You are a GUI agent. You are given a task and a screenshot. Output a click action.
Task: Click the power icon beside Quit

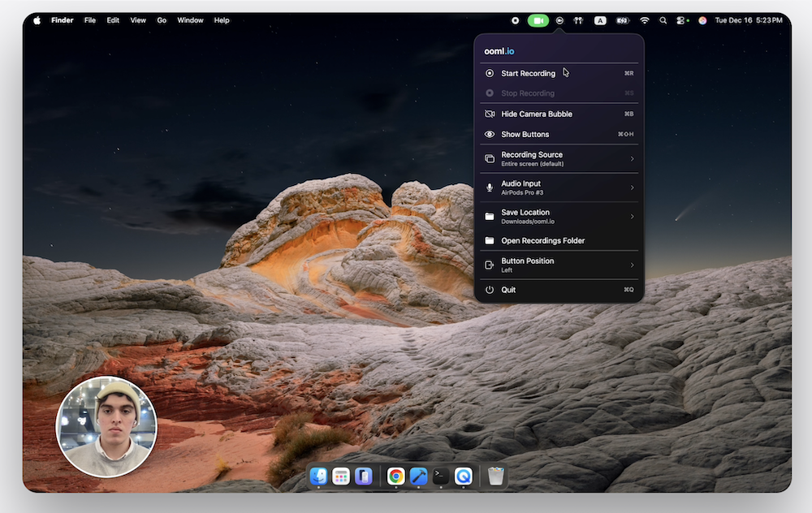[x=490, y=290]
